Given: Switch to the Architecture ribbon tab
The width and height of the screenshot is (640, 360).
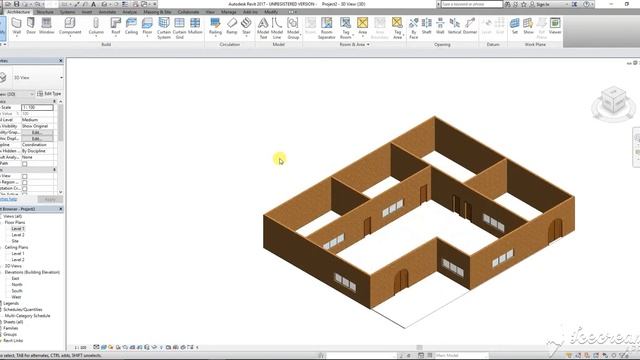Looking at the screenshot, I should 18,12.
